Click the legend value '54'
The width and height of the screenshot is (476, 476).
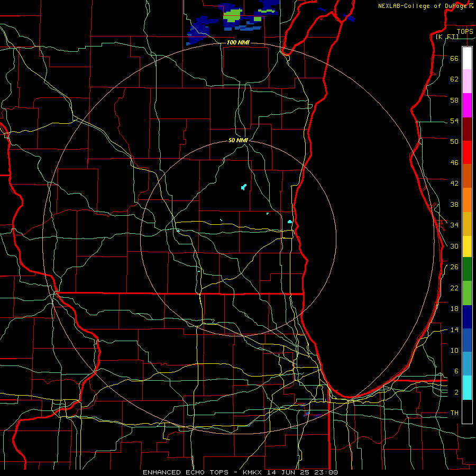tap(454, 121)
